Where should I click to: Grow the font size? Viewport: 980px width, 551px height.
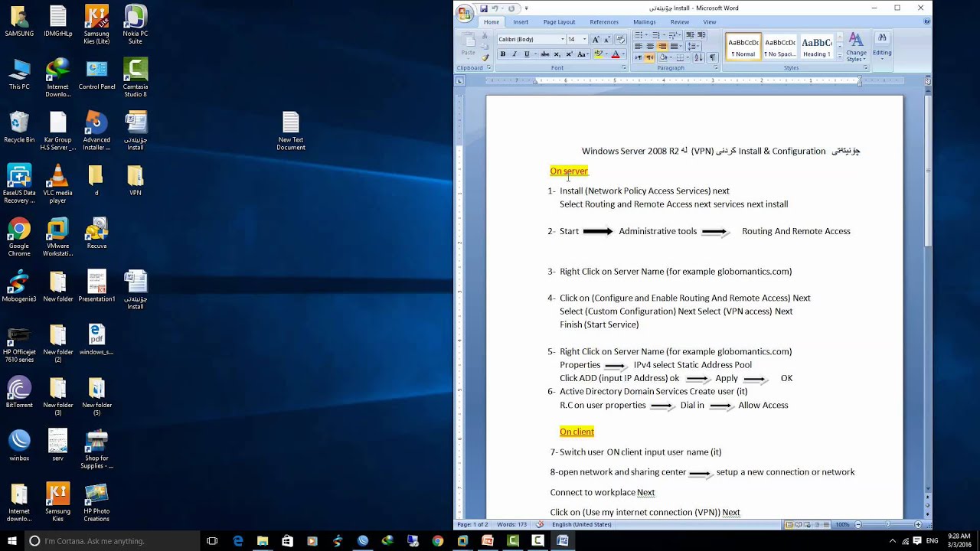click(596, 39)
